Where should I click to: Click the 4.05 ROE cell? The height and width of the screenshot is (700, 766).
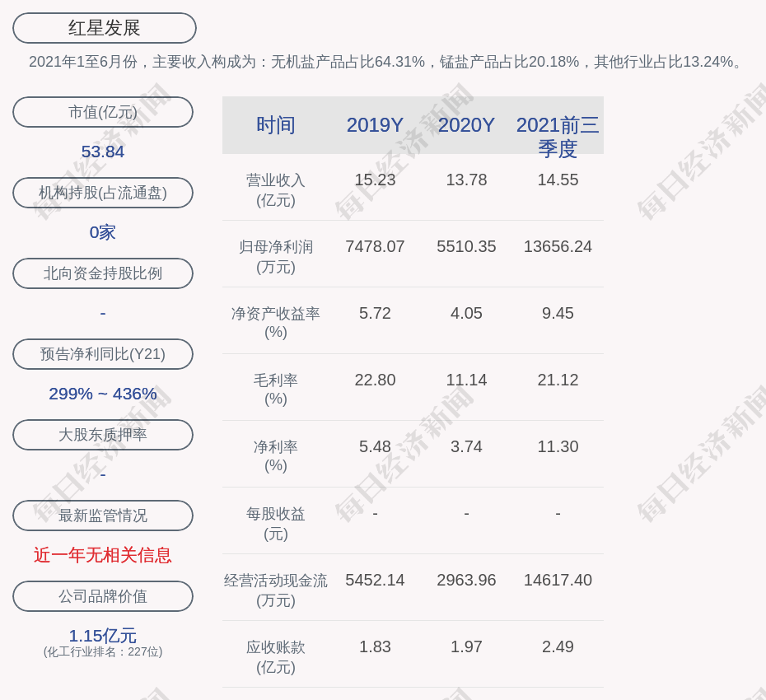pyautogui.click(x=466, y=313)
